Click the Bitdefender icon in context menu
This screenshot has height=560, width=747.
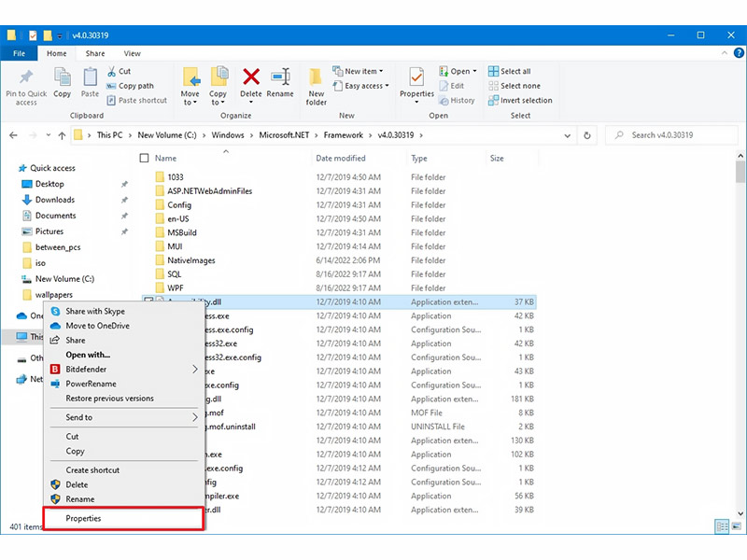pos(56,369)
